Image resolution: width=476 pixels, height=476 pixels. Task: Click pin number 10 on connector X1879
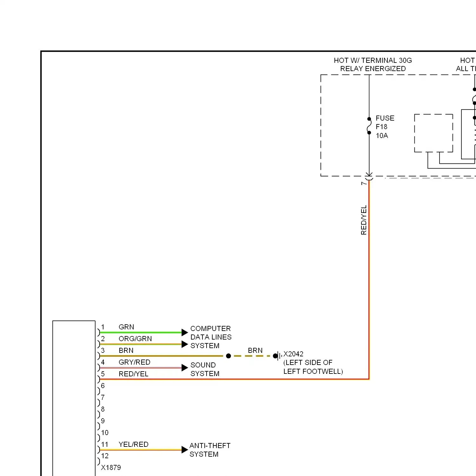click(105, 433)
